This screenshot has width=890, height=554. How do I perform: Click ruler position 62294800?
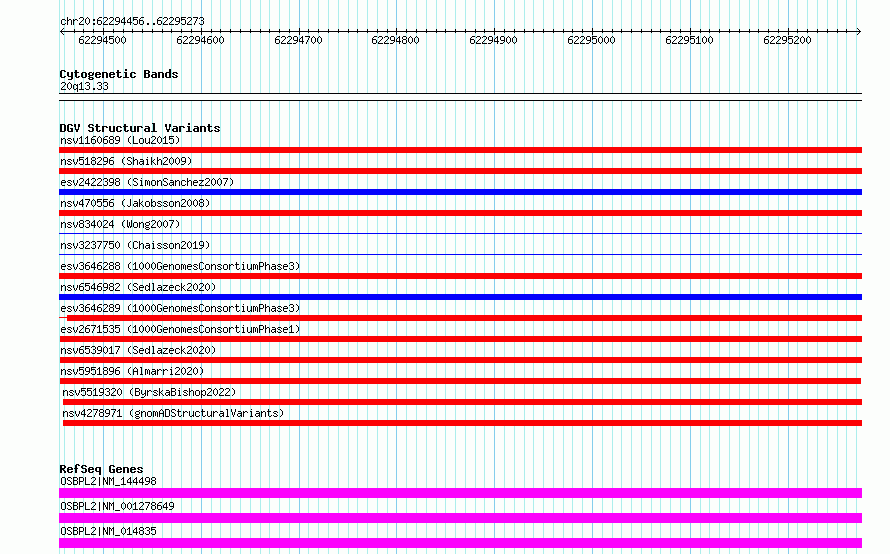[x=395, y=40]
